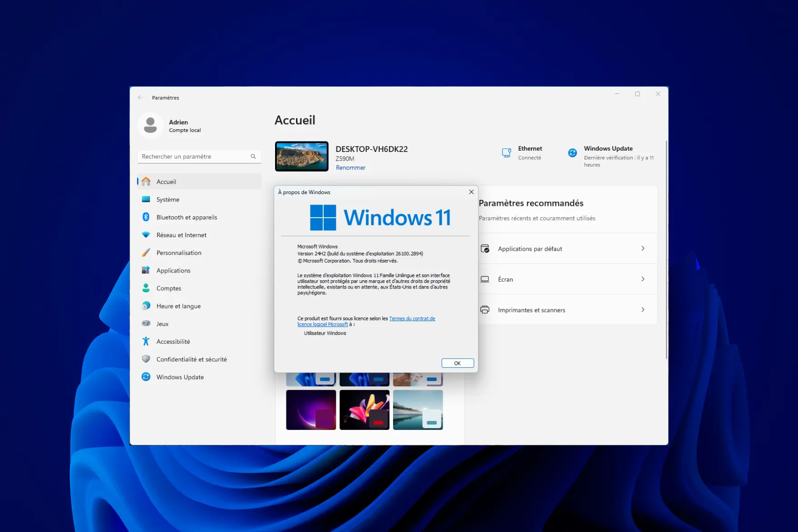Image resolution: width=798 pixels, height=532 pixels.
Task: Click the Jeux gamepad icon
Action: (x=146, y=323)
